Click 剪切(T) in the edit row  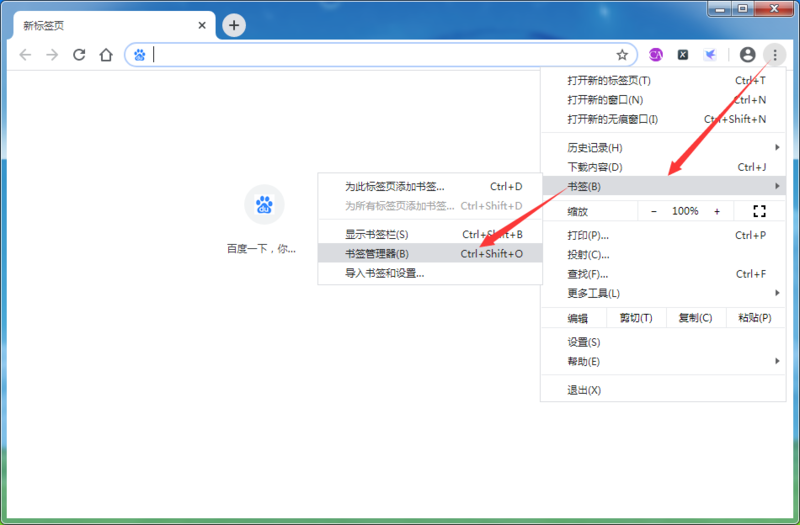pos(636,318)
